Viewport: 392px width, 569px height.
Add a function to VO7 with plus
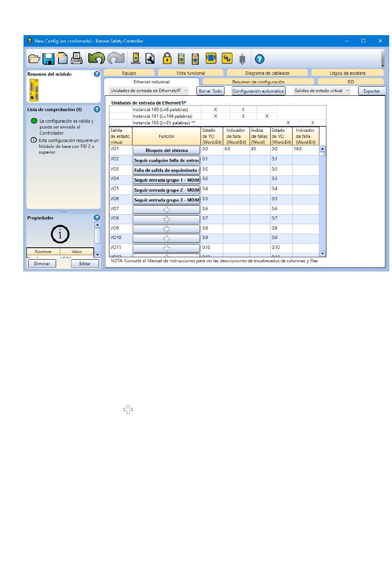[166, 210]
